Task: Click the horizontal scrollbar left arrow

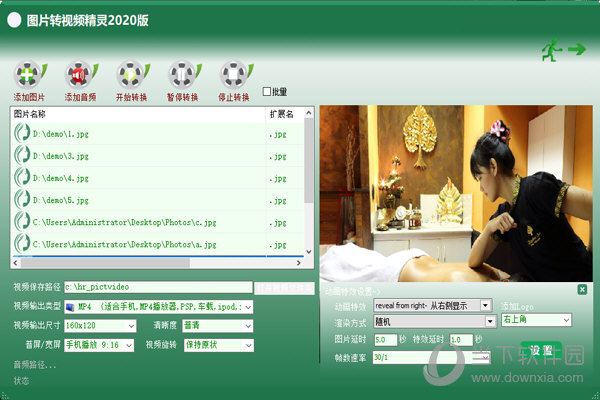Action: [16, 263]
